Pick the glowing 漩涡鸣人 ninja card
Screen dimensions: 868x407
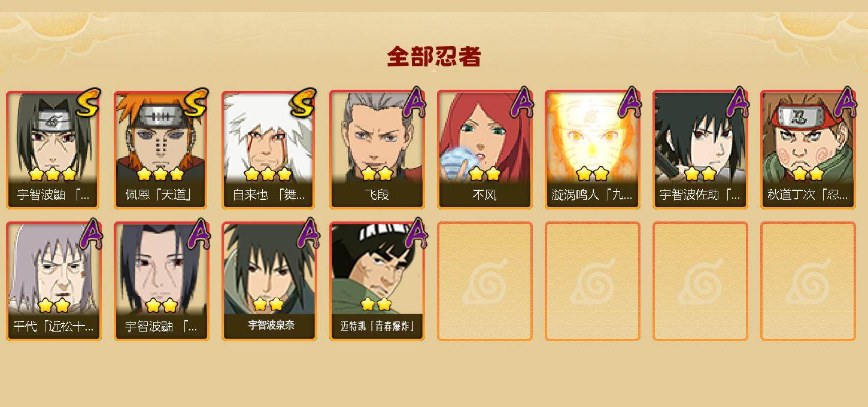(592, 150)
